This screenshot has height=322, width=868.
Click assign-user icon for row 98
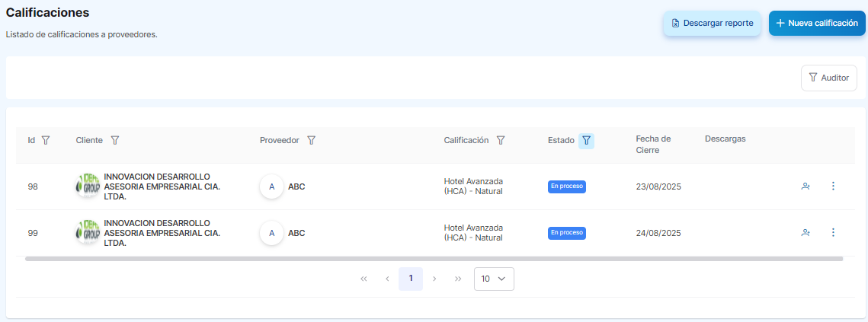[806, 187]
